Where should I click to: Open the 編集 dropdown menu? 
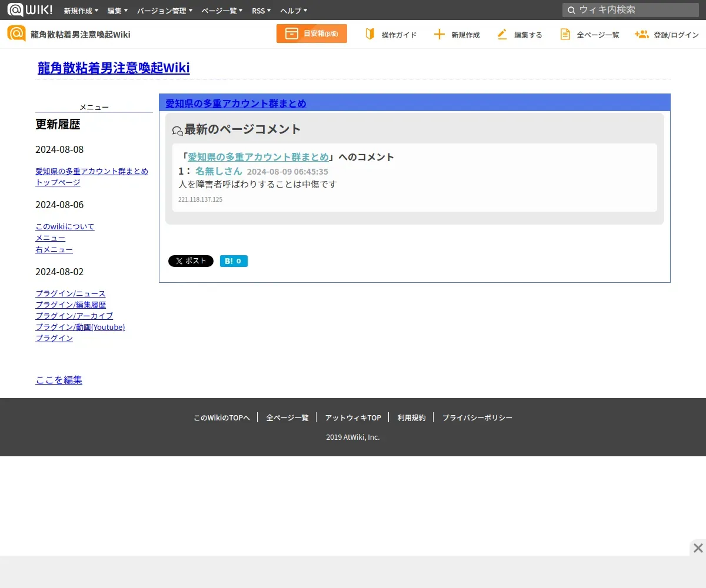pos(118,11)
